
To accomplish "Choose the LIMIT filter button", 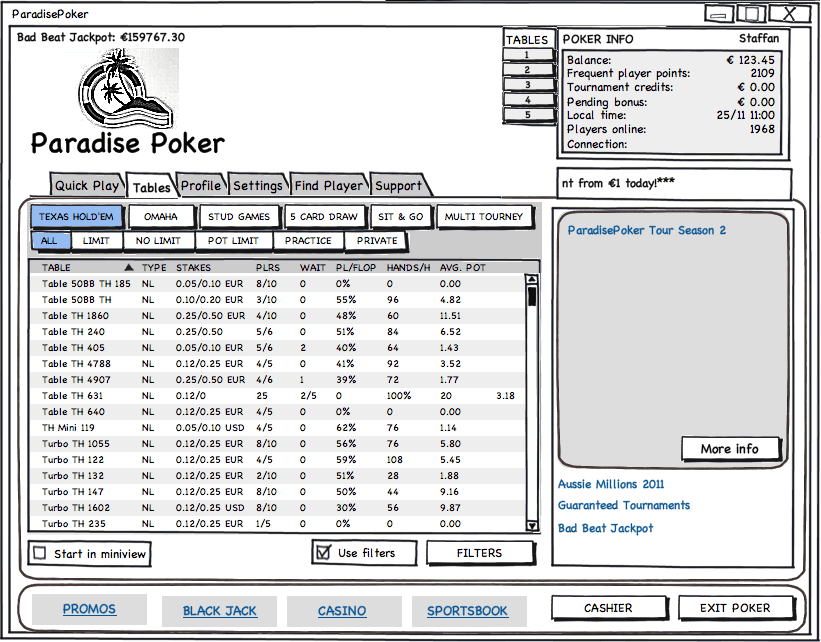I will (96, 240).
